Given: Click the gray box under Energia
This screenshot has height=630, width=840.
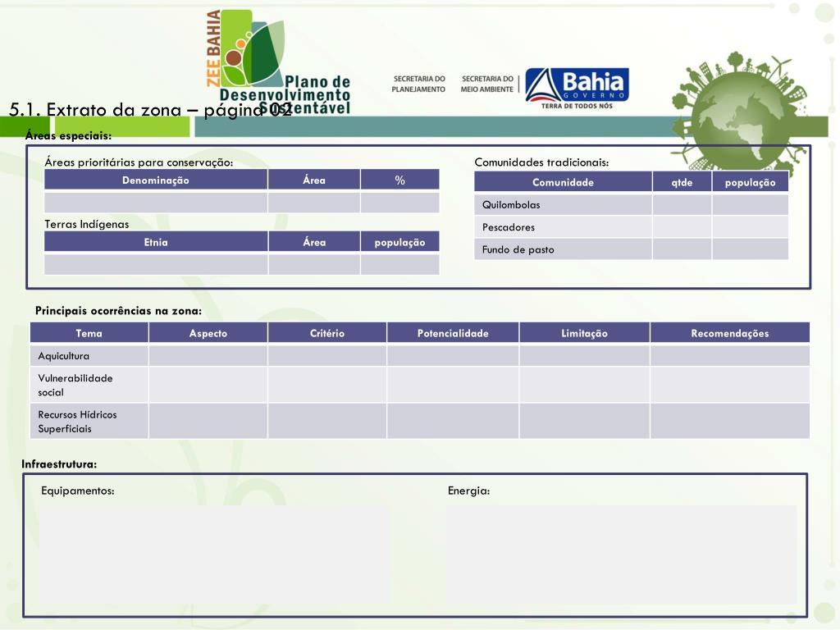Looking at the screenshot, I should pyautogui.click(x=622, y=555).
